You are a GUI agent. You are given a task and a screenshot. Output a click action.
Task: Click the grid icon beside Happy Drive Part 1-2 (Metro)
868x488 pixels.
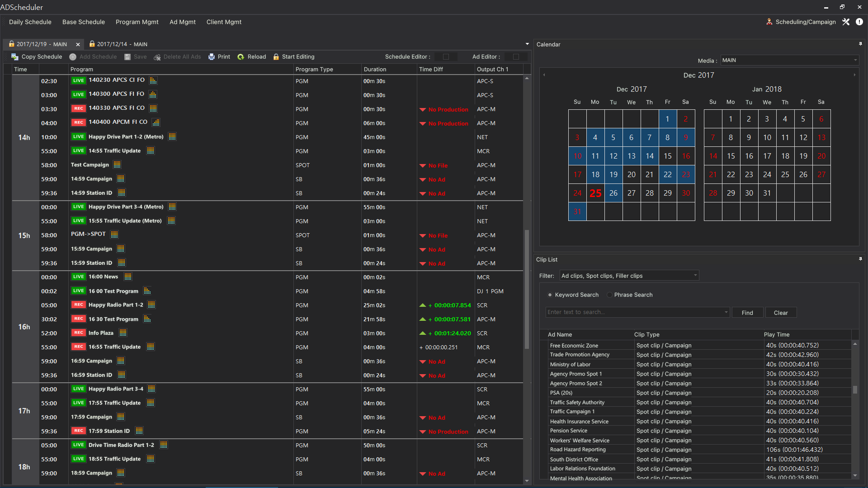172,136
